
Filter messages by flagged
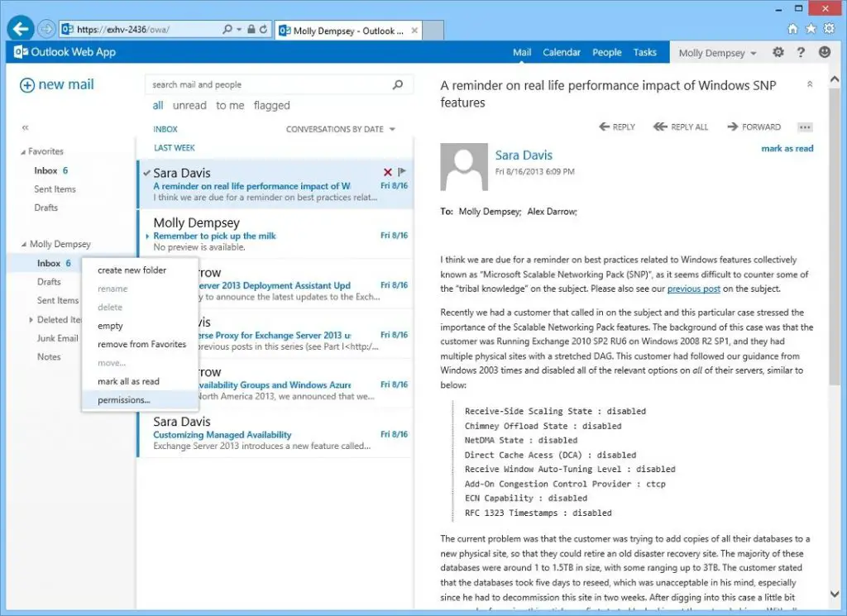pos(271,105)
